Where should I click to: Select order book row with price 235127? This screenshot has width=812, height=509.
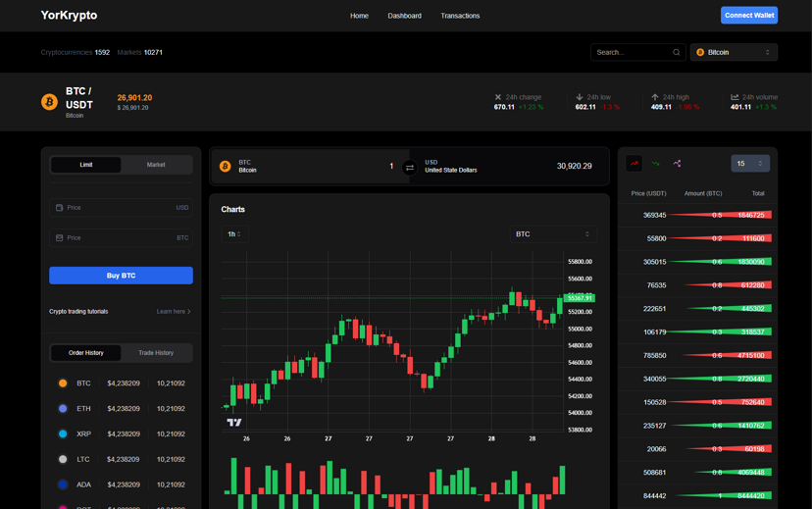(697, 426)
